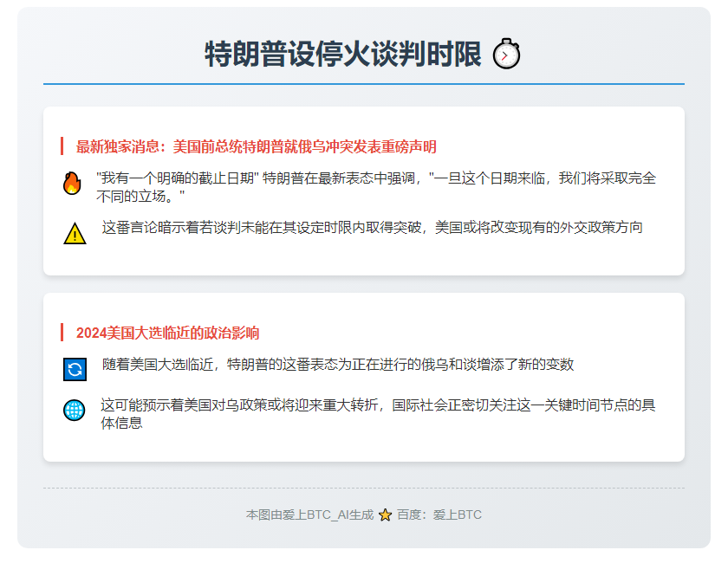Click the sentence starting 随着美国大选临近
The height and width of the screenshot is (576, 728).
click(x=338, y=365)
